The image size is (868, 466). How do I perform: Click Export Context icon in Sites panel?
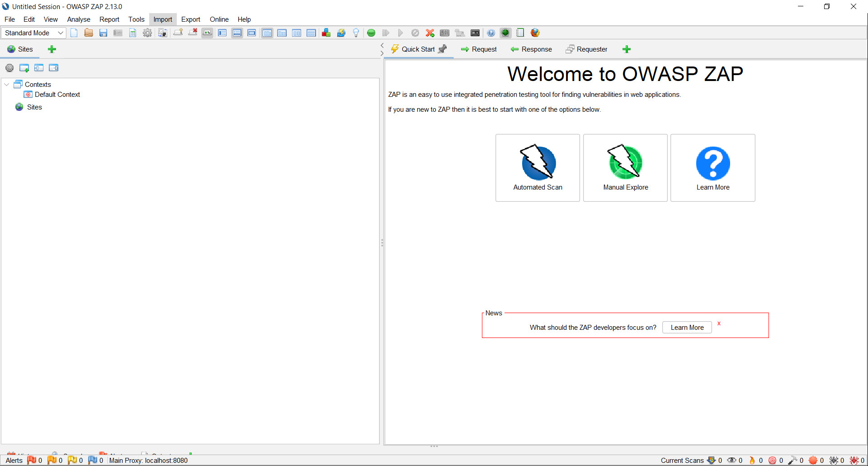click(x=53, y=68)
